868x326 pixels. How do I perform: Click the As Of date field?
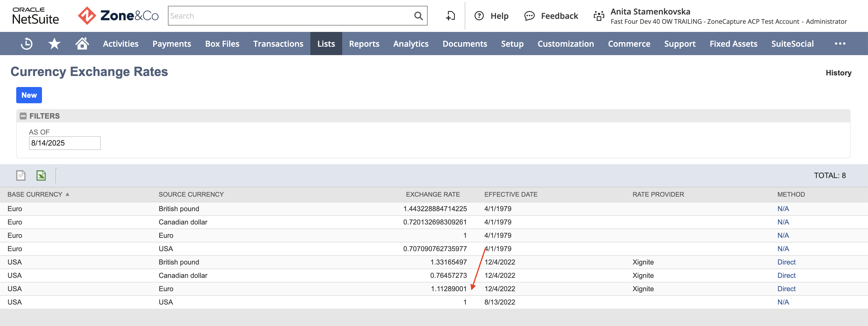(x=65, y=143)
